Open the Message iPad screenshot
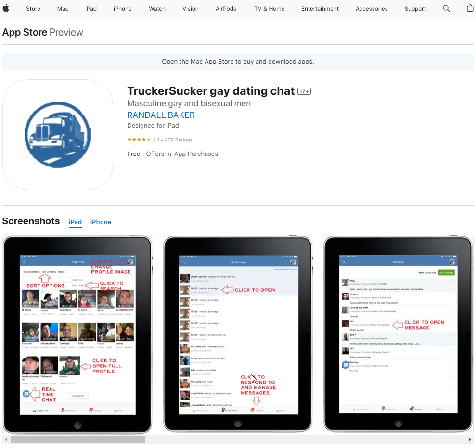Image resolution: width=476 pixels, height=448 pixels. [x=399, y=334]
